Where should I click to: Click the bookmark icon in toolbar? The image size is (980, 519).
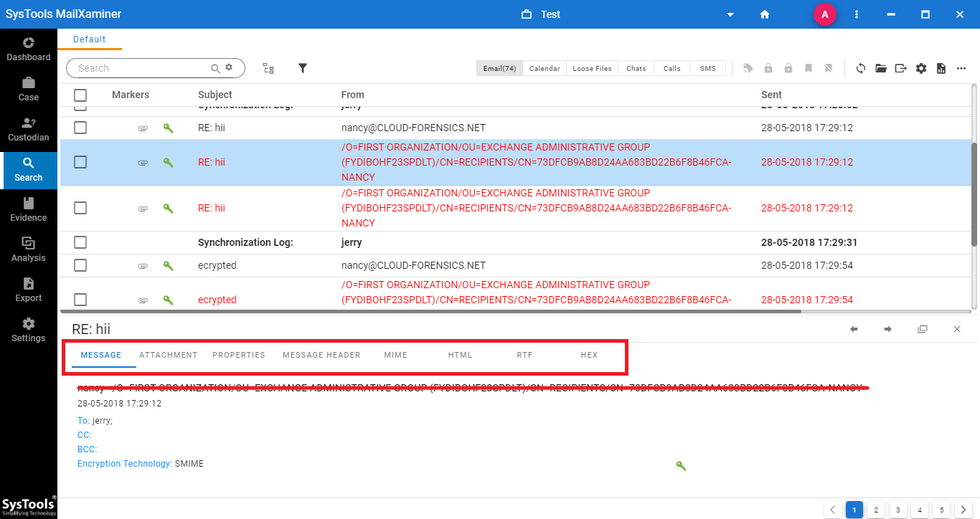[x=809, y=68]
